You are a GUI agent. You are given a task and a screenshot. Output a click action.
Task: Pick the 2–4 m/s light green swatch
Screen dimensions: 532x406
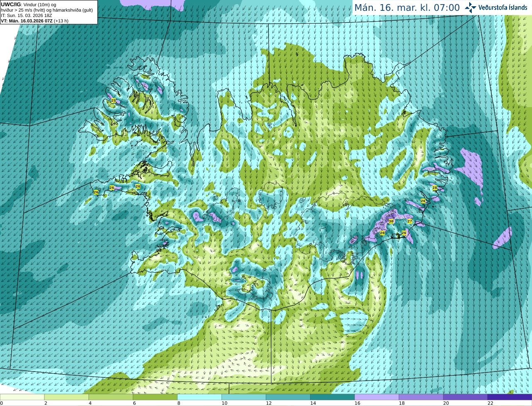click(x=66, y=397)
